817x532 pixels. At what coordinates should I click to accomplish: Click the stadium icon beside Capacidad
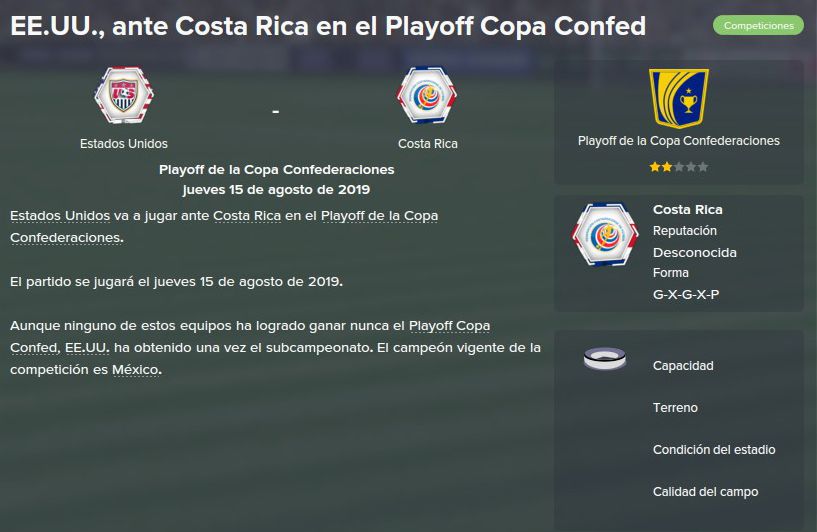(604, 358)
